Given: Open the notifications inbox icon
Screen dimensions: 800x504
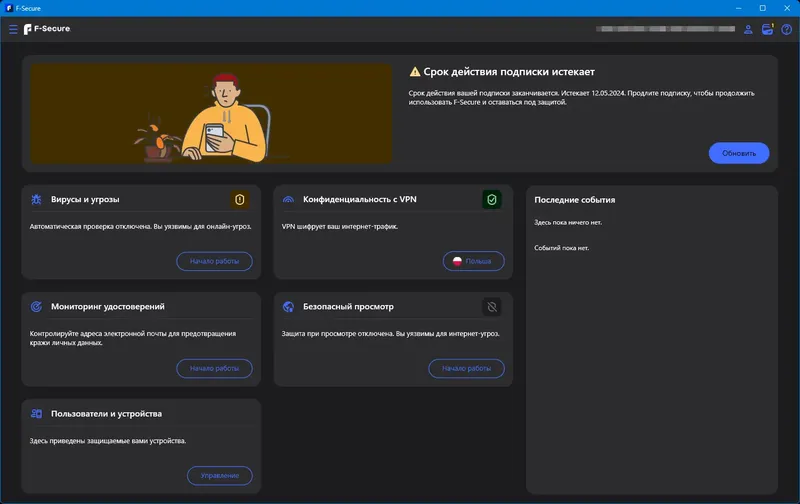Looking at the screenshot, I should tap(767, 29).
